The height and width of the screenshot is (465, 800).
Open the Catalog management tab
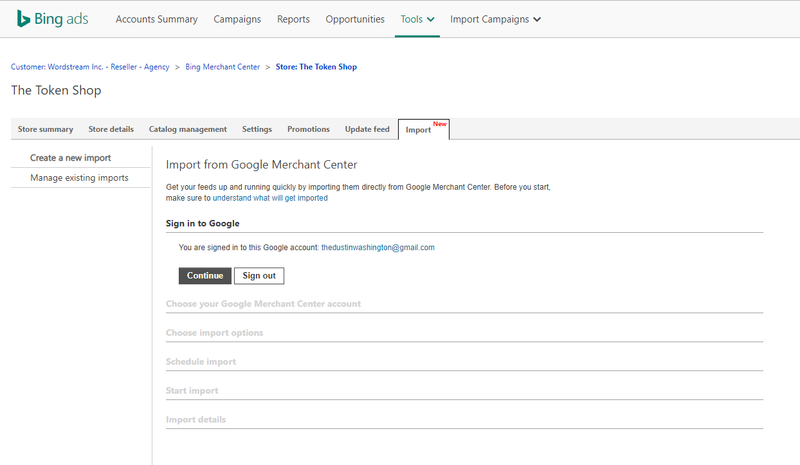pos(188,129)
